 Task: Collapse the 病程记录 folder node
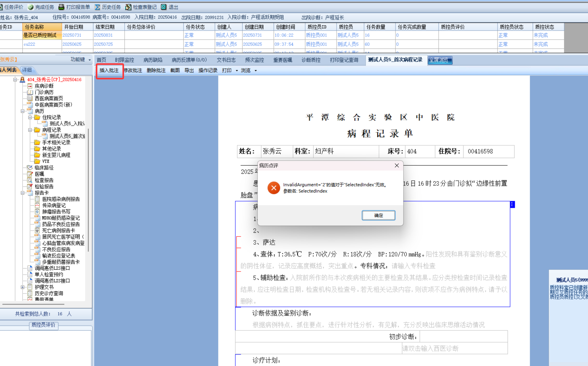tap(30, 130)
